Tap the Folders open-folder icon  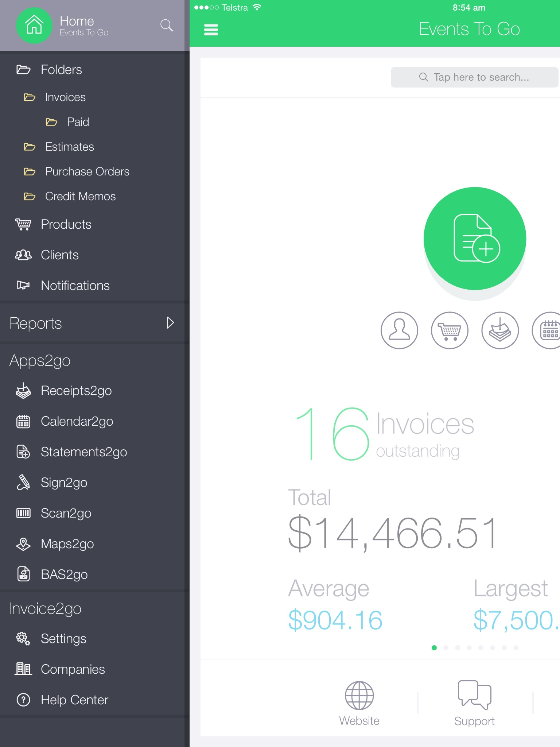click(23, 69)
